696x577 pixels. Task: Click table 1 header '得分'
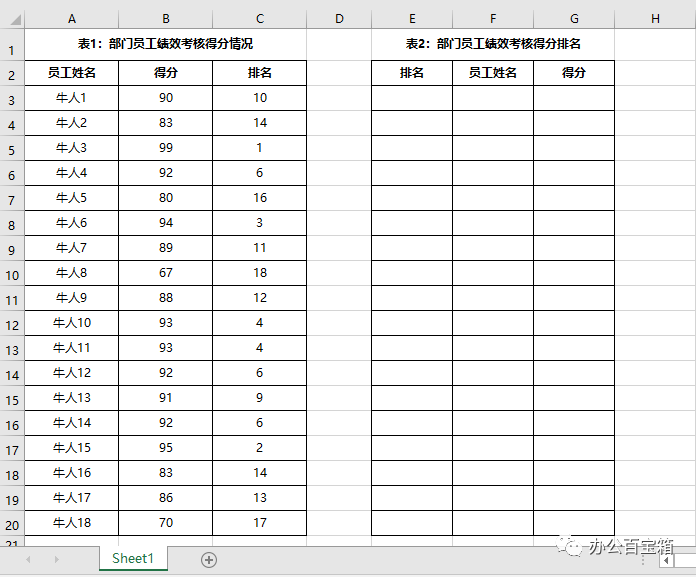pyautogui.click(x=166, y=73)
